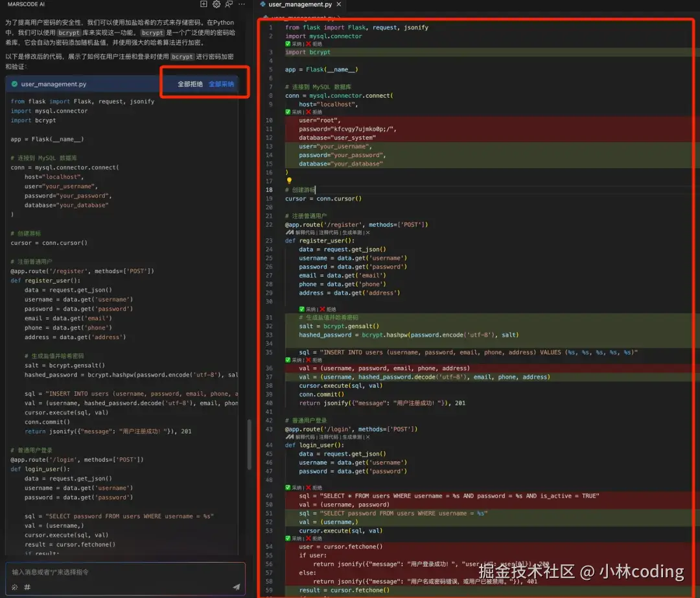Click editor line 'salt = bcrypt.gensalt()'
This screenshot has height=598, width=700.
coord(339,326)
